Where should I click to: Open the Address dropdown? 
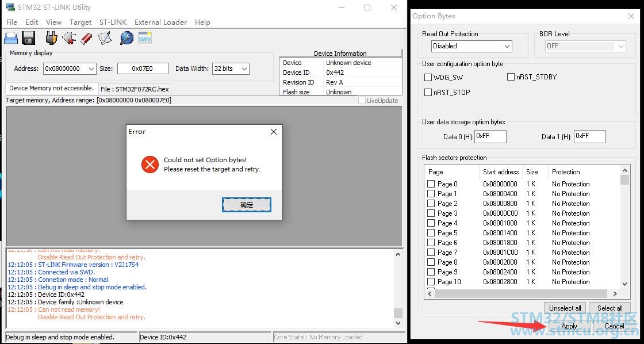point(91,68)
